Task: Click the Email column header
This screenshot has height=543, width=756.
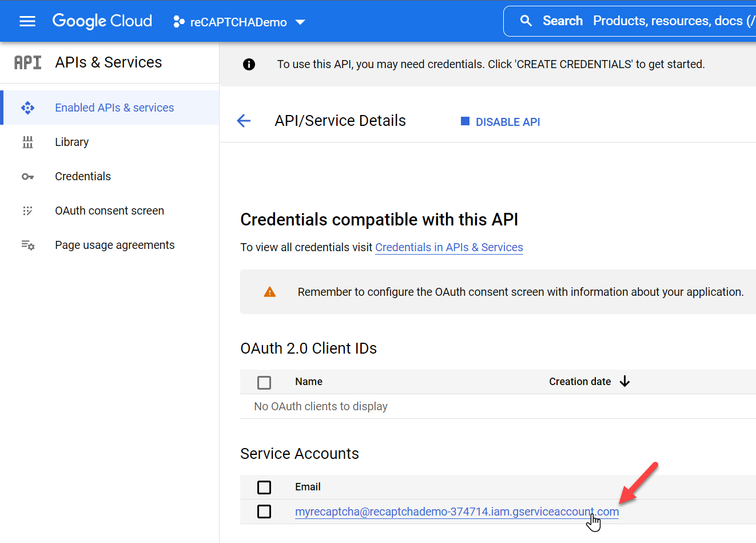Action: pyautogui.click(x=308, y=487)
